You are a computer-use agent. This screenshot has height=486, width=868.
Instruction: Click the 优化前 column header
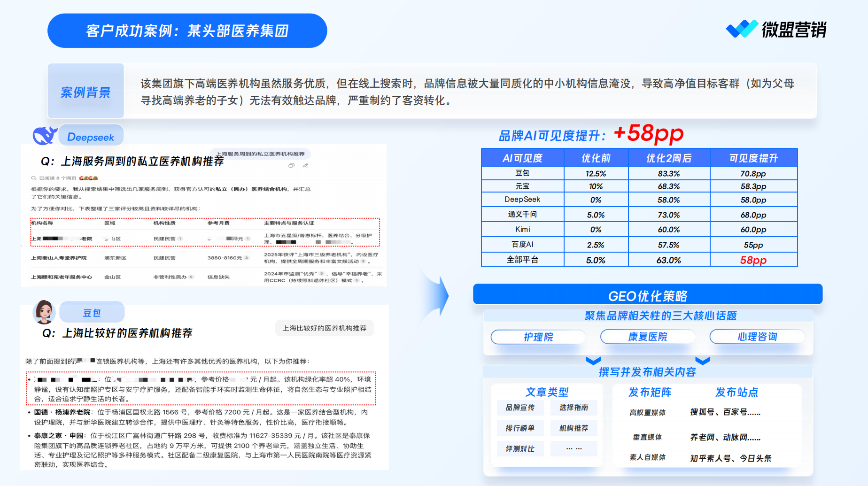click(596, 158)
